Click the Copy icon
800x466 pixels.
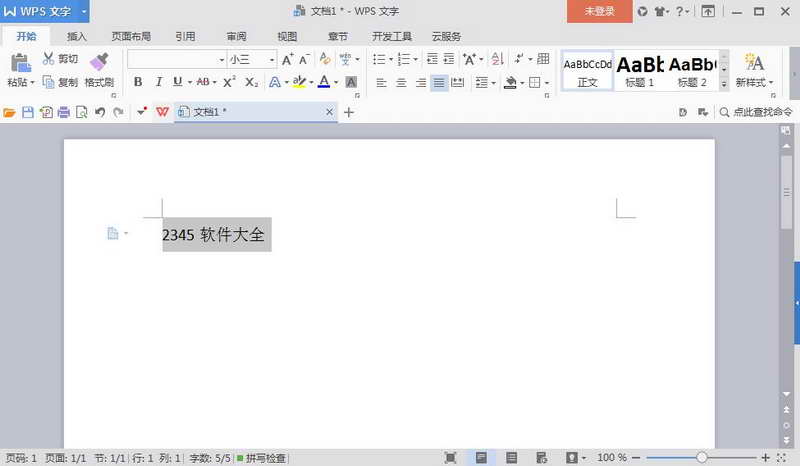48,82
